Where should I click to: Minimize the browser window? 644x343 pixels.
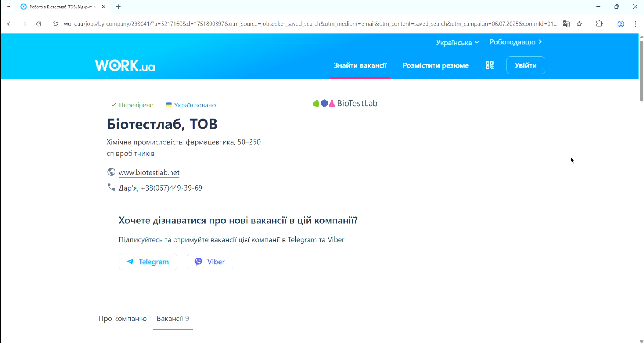pos(599,7)
